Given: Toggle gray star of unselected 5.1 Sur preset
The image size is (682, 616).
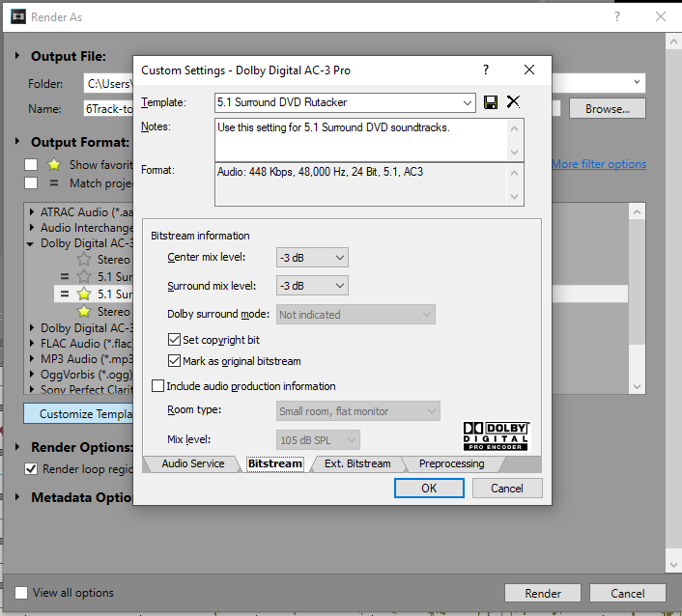Looking at the screenshot, I should [x=83, y=276].
